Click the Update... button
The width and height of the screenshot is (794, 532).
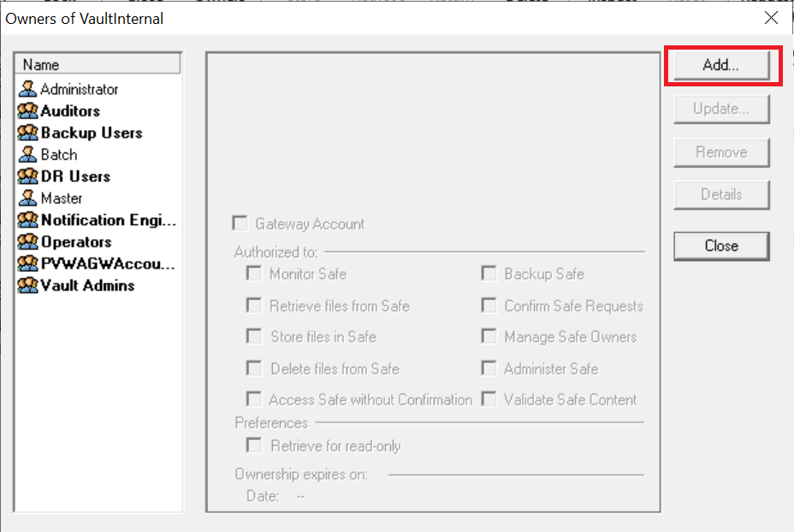721,109
